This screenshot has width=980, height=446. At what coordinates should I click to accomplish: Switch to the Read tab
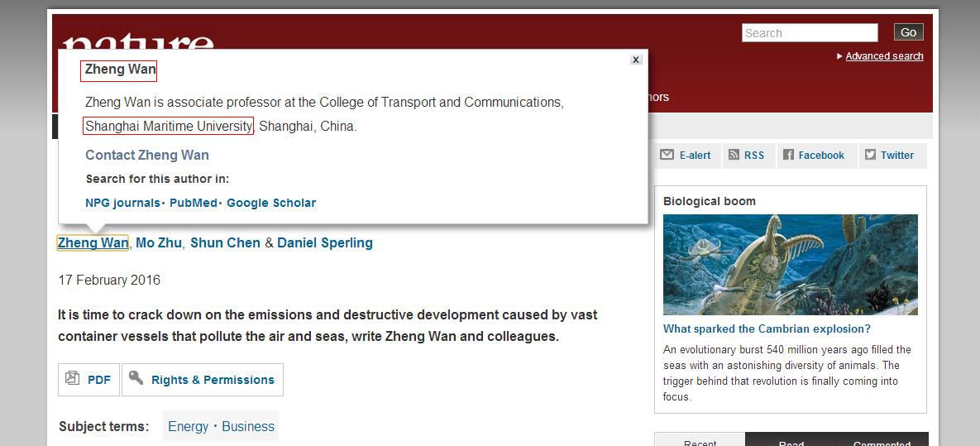(x=791, y=442)
